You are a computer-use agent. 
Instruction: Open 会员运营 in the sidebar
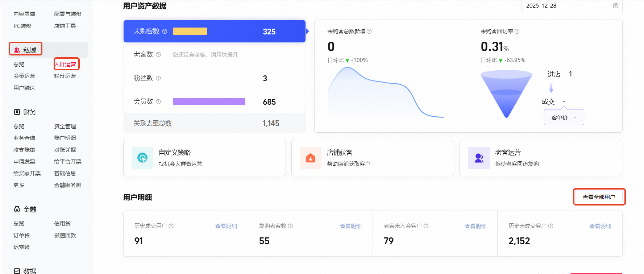point(24,76)
